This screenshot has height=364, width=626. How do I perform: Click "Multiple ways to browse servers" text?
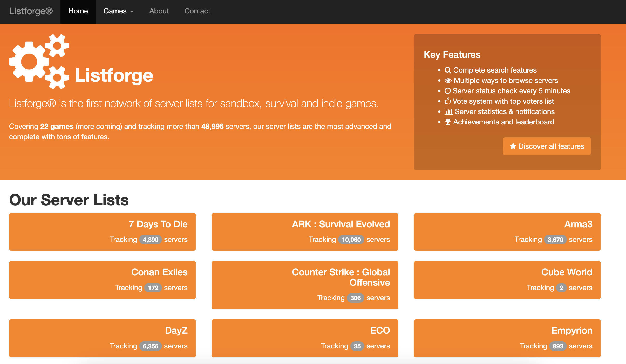(x=506, y=81)
